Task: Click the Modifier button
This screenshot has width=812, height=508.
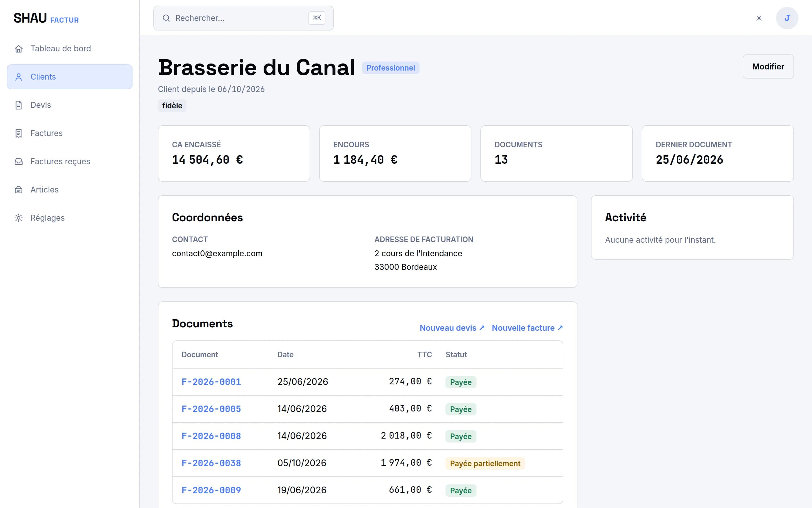Action: 768,67
